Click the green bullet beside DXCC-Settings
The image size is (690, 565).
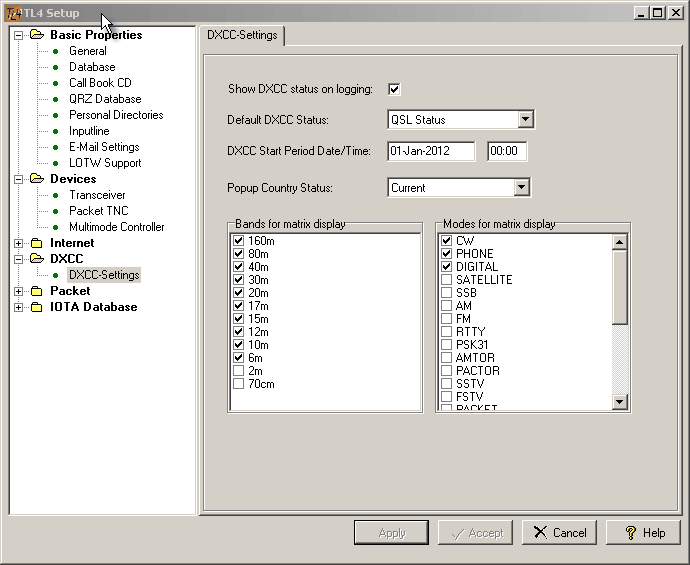point(55,275)
